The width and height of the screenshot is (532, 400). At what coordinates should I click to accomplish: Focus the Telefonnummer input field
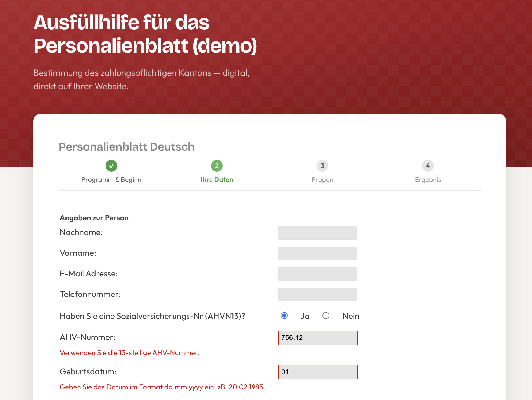(x=317, y=295)
